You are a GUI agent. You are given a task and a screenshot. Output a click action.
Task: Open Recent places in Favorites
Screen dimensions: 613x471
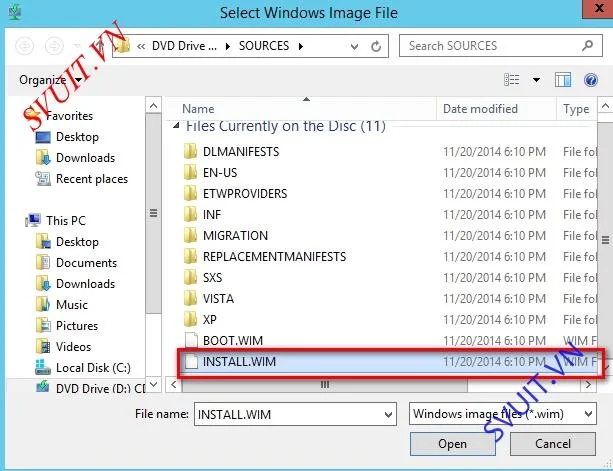click(82, 179)
